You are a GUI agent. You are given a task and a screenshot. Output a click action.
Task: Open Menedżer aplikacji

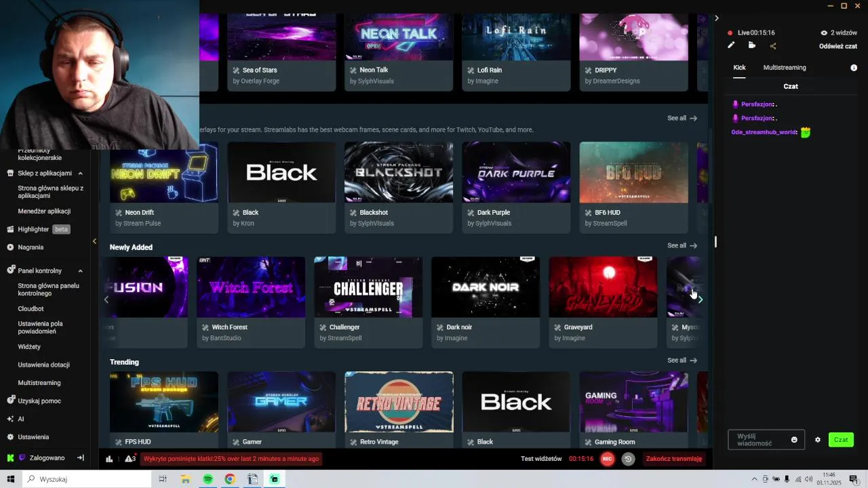click(x=44, y=211)
